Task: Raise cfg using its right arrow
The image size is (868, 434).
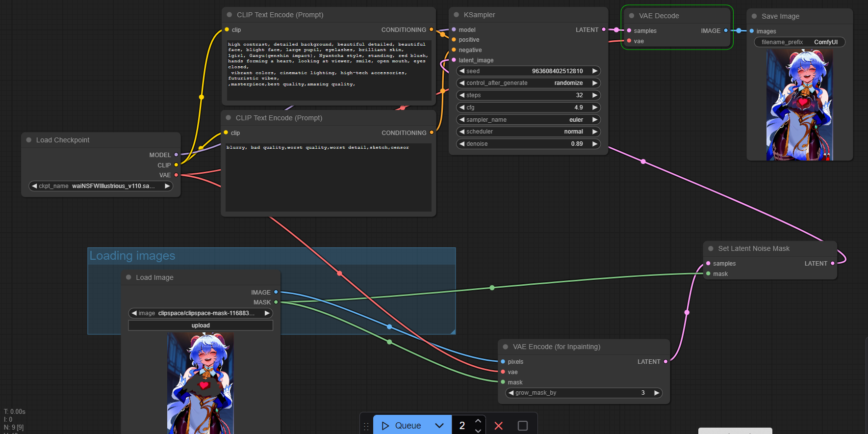Action: 595,108
